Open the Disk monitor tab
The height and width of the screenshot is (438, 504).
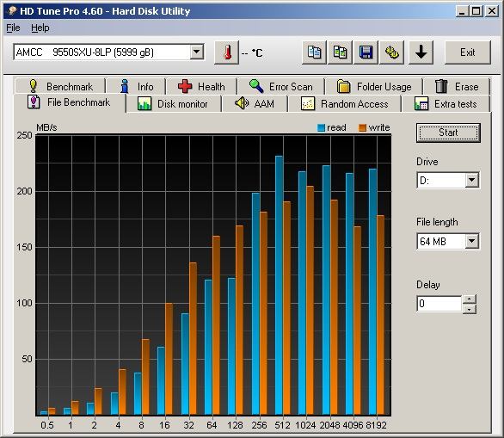(x=174, y=104)
